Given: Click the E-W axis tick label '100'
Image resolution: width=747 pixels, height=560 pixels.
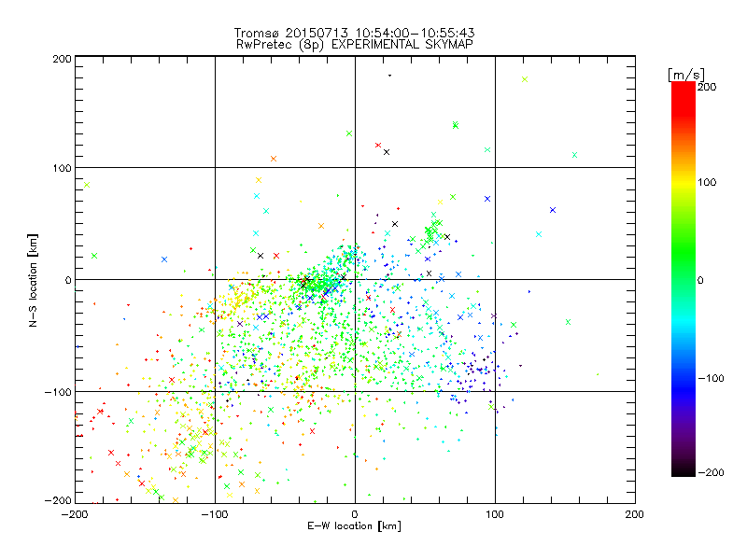Looking at the screenshot, I should [495, 514].
